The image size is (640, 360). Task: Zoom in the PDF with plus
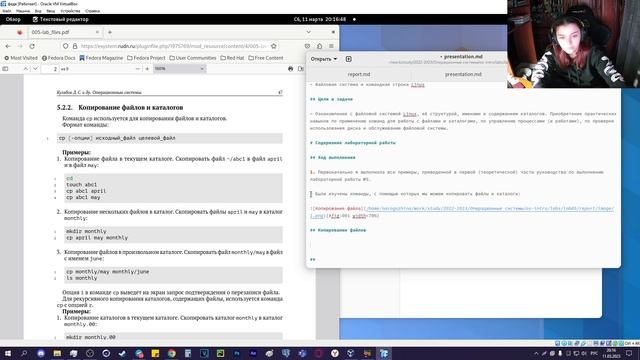[147, 69]
